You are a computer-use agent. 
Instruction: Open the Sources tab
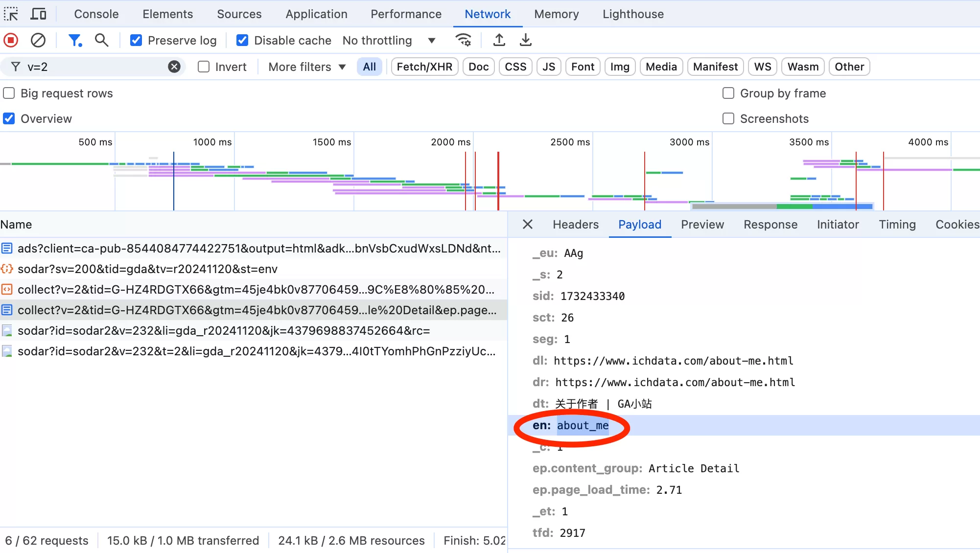pyautogui.click(x=239, y=14)
